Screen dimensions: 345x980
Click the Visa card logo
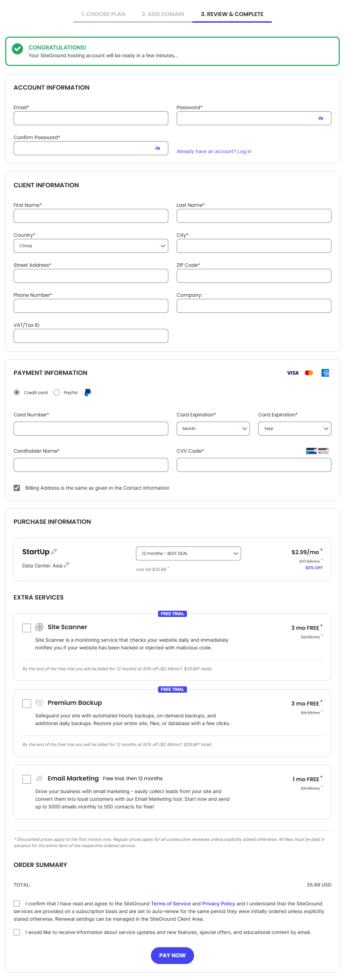click(x=292, y=373)
